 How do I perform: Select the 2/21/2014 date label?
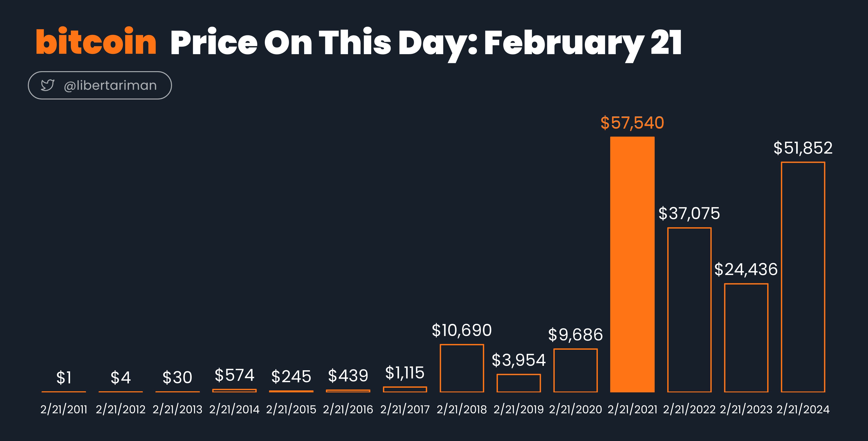[x=235, y=409]
